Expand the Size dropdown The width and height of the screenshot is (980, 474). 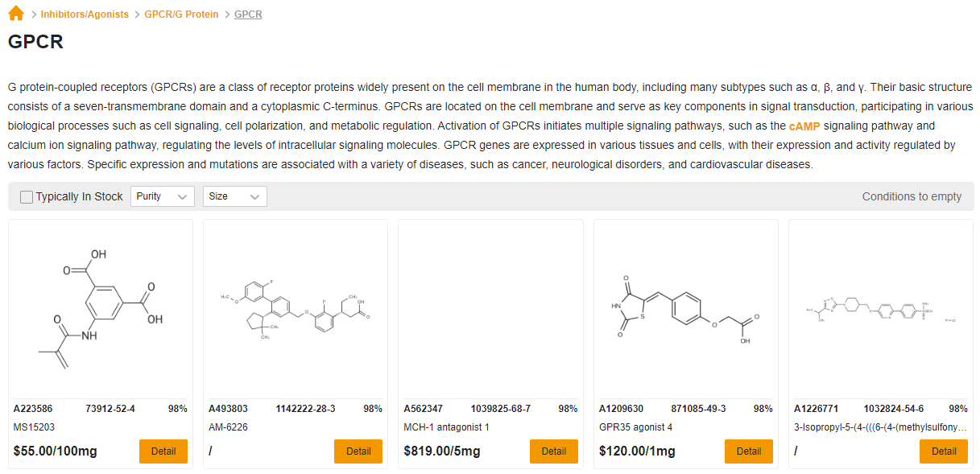click(235, 196)
